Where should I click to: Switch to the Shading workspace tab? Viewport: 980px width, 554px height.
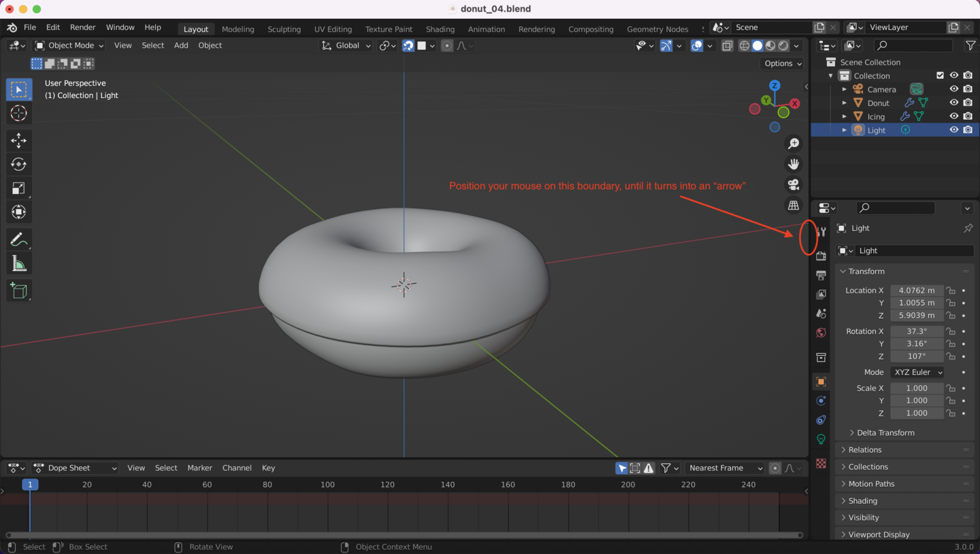pos(440,29)
